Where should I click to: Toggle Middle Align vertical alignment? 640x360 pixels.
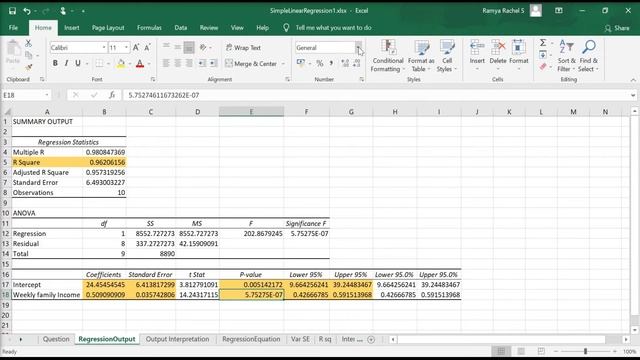tap(178, 48)
